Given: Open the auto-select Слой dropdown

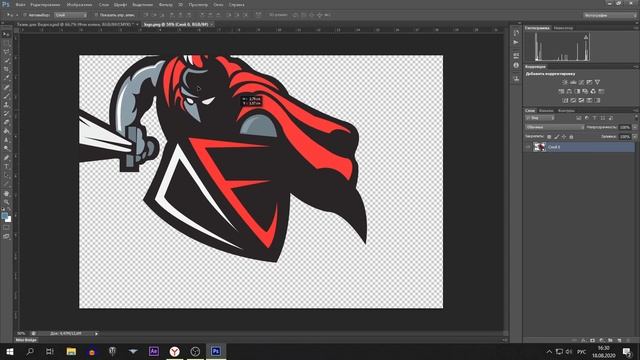Looking at the screenshot, I should click(x=71, y=15).
